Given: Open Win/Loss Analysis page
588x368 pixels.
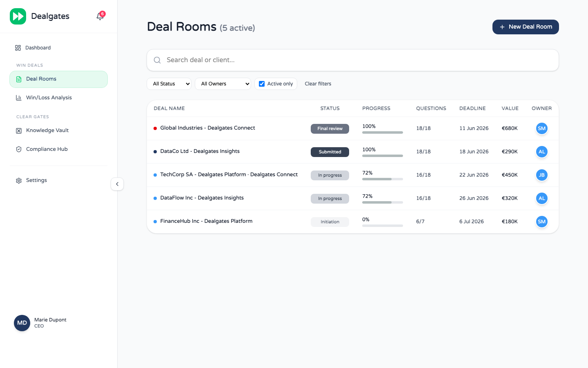Looking at the screenshot, I should point(59,98).
